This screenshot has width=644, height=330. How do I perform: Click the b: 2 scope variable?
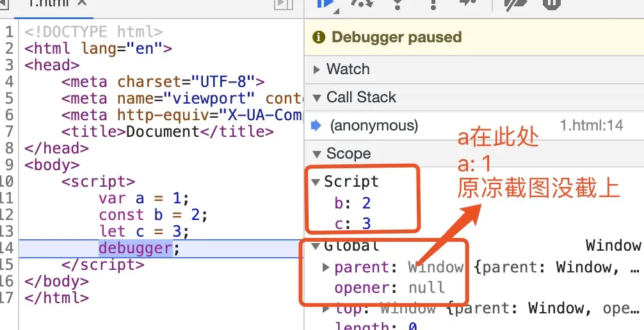coord(353,203)
